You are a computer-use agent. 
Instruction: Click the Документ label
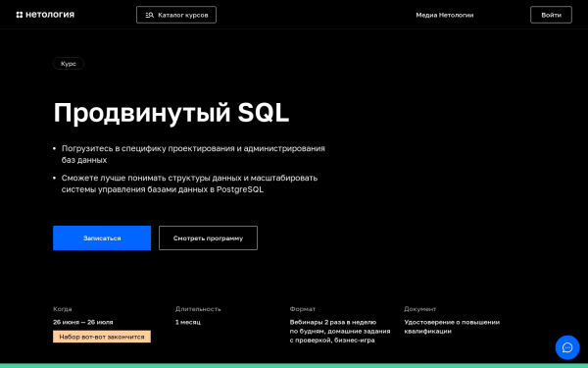(420, 309)
